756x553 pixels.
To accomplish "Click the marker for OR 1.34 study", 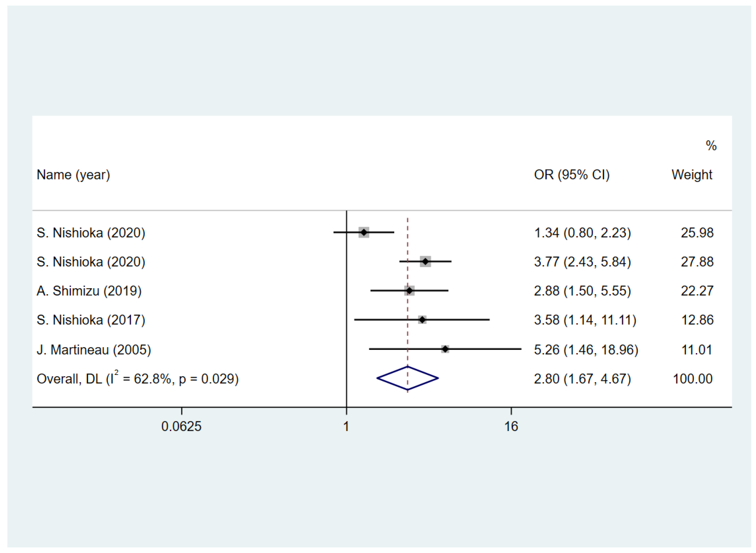I will (x=364, y=232).
